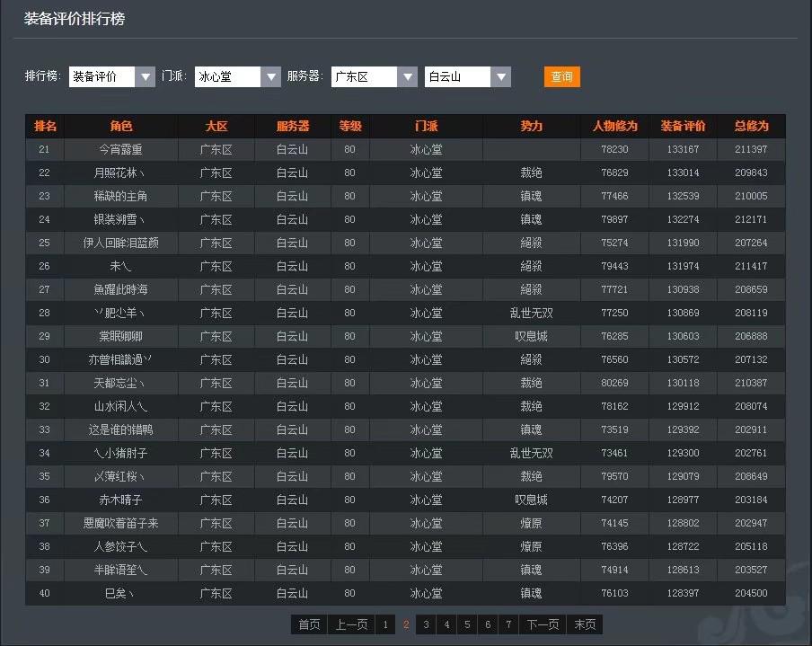Go to 末页 last page

[585, 624]
